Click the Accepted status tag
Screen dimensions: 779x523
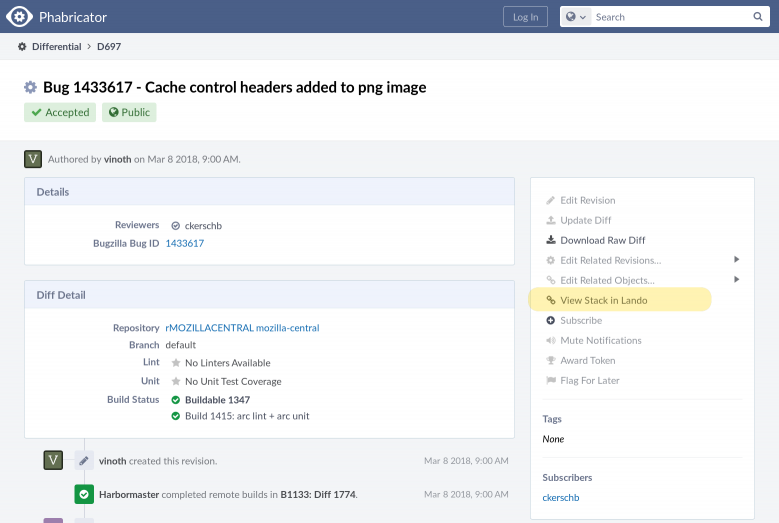(x=60, y=112)
